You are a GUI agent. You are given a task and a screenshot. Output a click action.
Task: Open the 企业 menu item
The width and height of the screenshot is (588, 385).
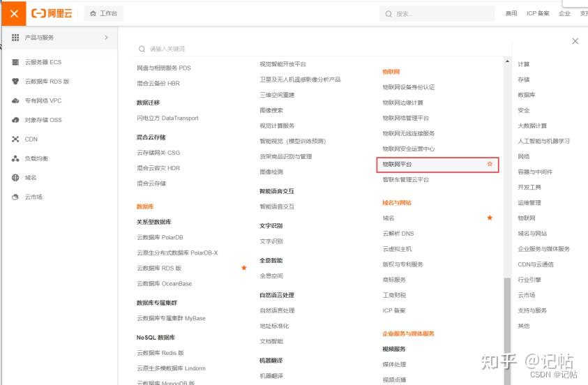tap(564, 13)
